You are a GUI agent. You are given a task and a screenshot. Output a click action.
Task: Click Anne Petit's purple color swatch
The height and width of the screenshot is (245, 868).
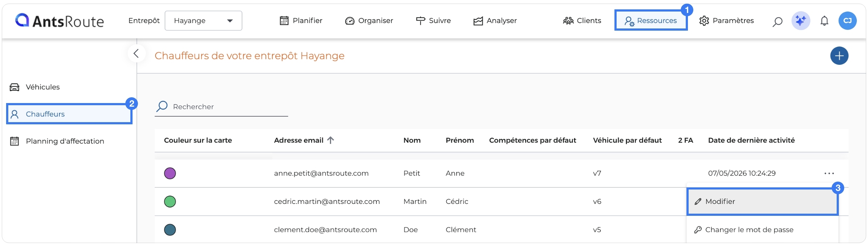pyautogui.click(x=170, y=173)
